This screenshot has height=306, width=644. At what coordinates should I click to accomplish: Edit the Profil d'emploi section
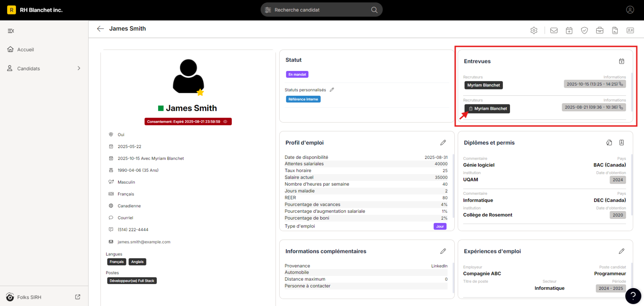[x=443, y=143]
